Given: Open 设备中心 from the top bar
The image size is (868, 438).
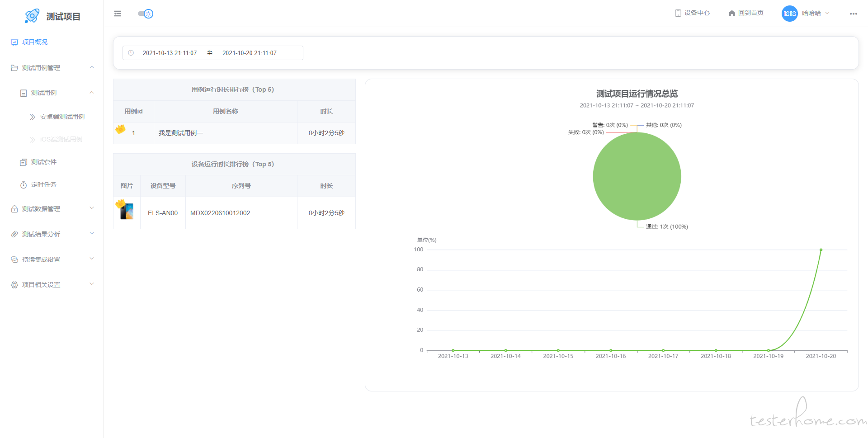Looking at the screenshot, I should pyautogui.click(x=692, y=13).
